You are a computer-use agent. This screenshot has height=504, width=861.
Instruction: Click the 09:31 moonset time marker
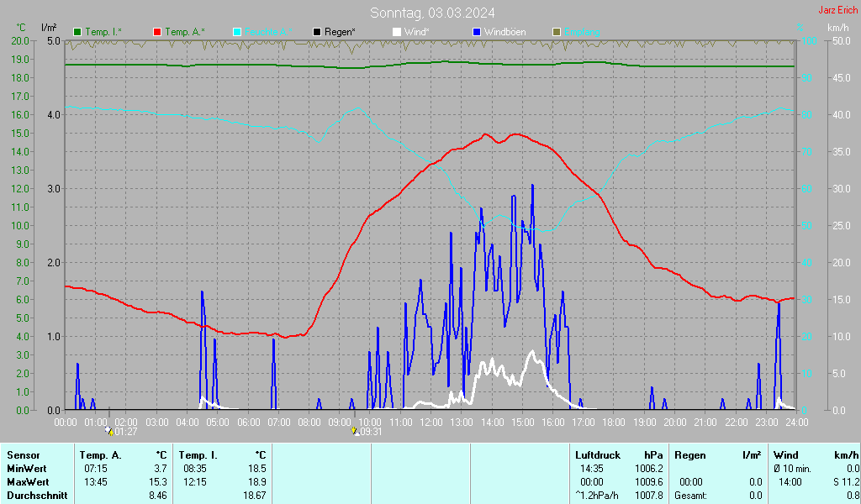point(371,432)
